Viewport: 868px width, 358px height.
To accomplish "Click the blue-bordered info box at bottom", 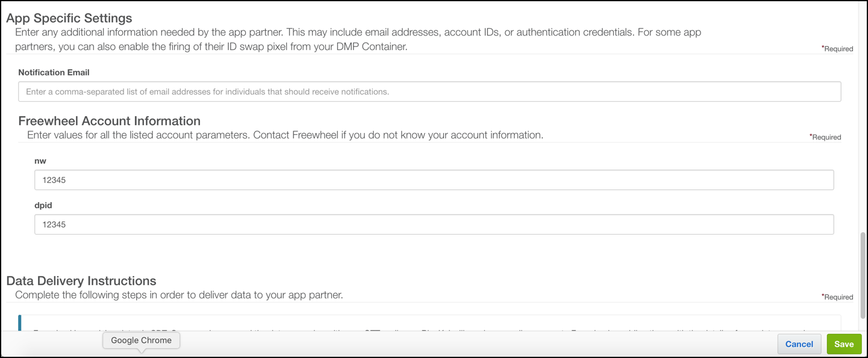I will pos(429,323).
